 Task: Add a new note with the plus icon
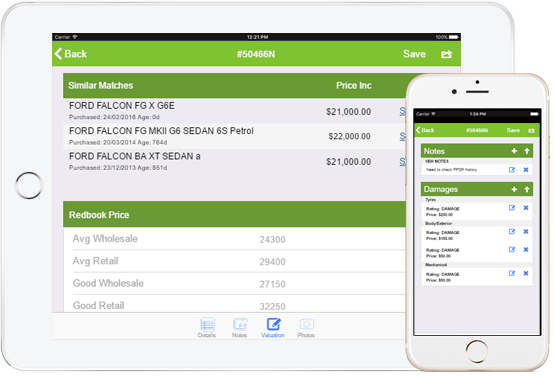[514, 151]
